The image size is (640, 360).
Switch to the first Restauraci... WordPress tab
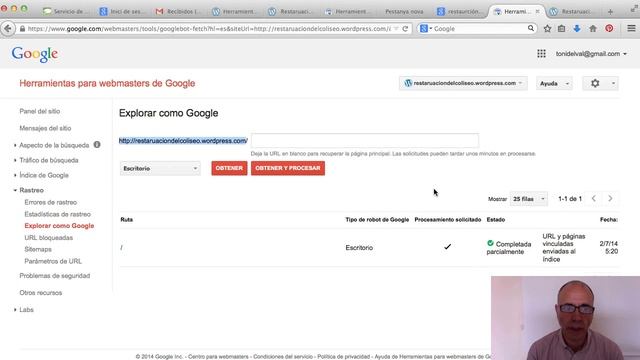(290, 11)
